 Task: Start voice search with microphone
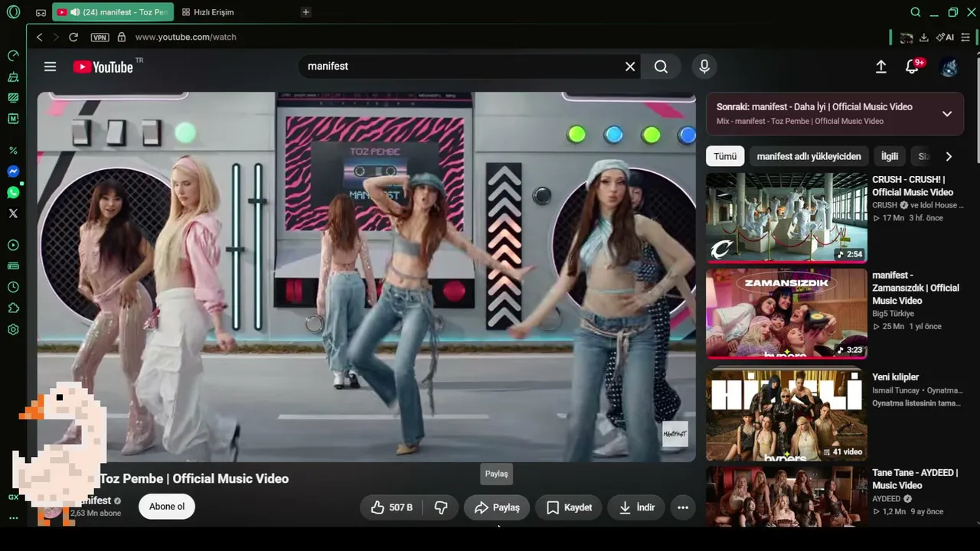click(x=704, y=67)
